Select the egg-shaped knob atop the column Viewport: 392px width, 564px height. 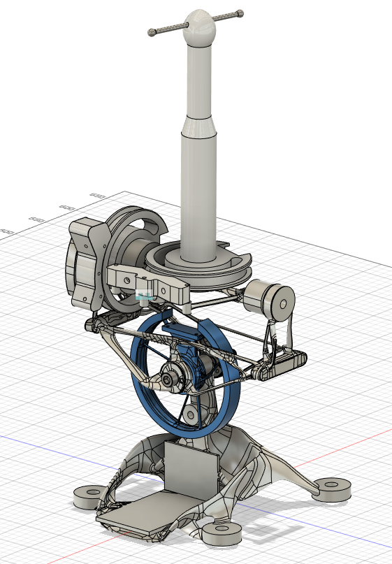coord(200,28)
